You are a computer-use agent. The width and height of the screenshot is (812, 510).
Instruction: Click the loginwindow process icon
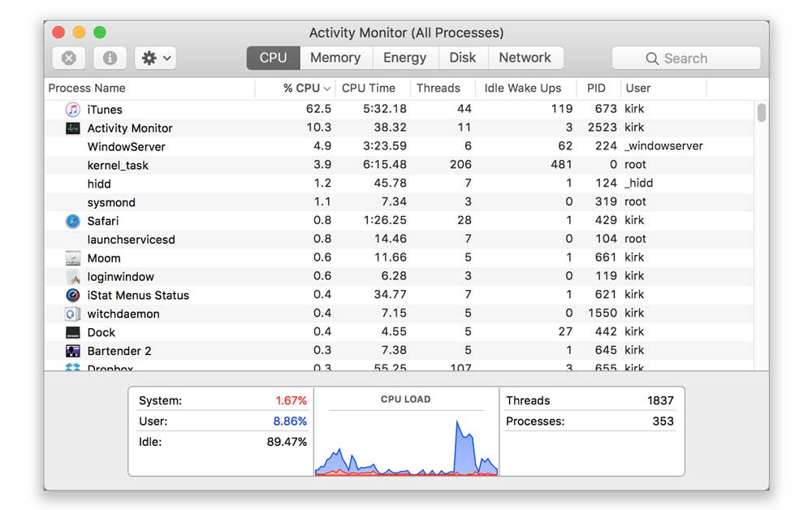pos(72,276)
